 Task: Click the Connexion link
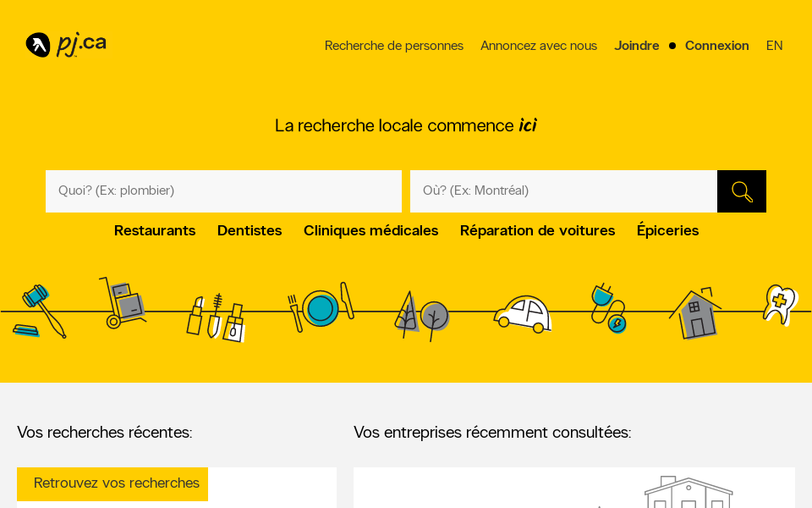click(716, 46)
